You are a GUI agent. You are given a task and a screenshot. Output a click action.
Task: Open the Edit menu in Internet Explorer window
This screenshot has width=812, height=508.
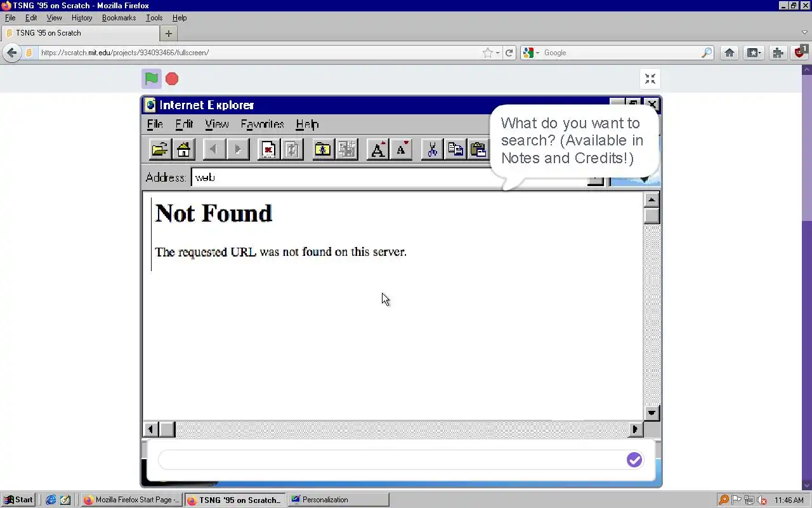[184, 124]
